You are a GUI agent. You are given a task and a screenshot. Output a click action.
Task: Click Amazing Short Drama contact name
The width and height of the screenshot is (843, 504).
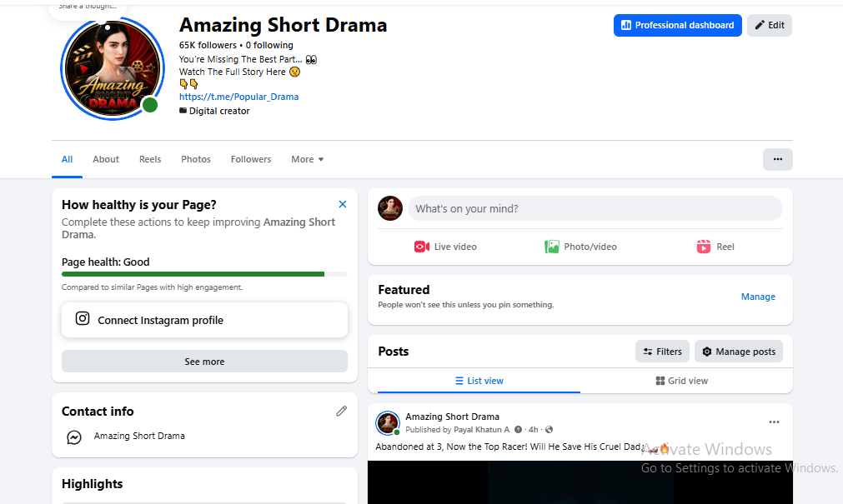pos(139,436)
